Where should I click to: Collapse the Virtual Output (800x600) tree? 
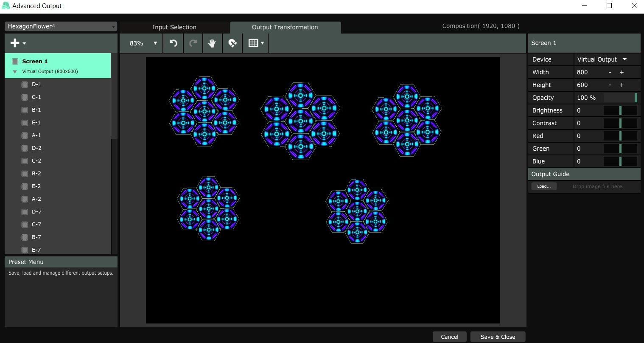15,72
